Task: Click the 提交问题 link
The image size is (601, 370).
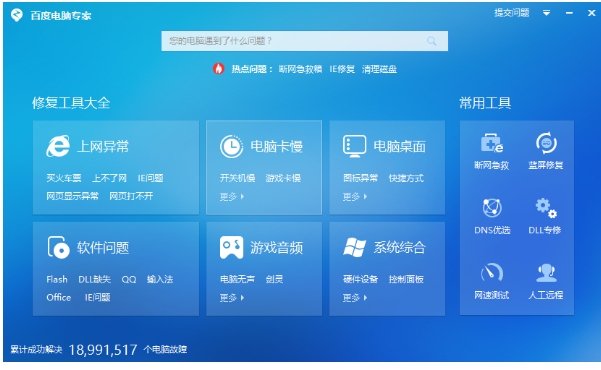Action: (512, 13)
